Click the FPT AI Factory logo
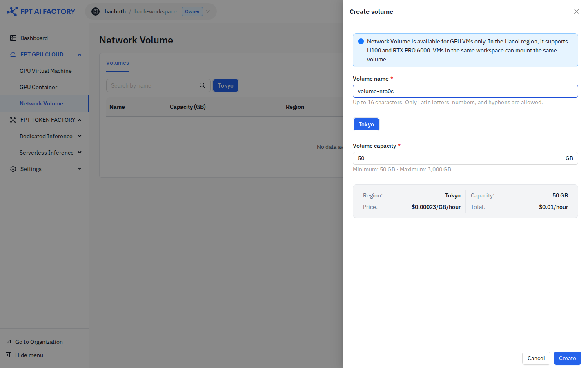Screen dimensions: 588x368 click(41, 11)
